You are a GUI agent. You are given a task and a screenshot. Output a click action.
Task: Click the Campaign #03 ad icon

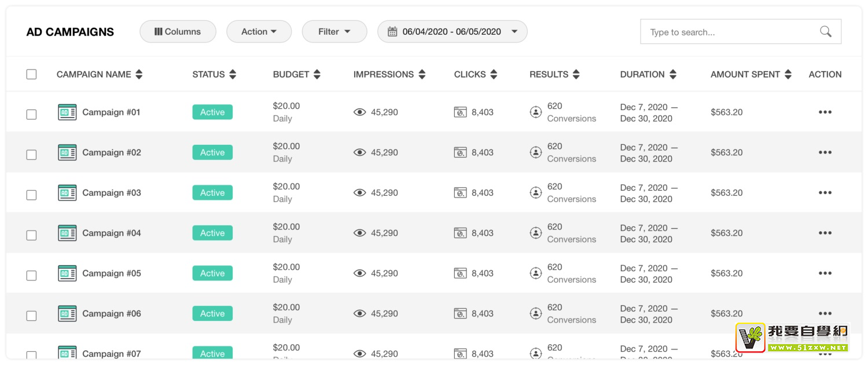(67, 193)
